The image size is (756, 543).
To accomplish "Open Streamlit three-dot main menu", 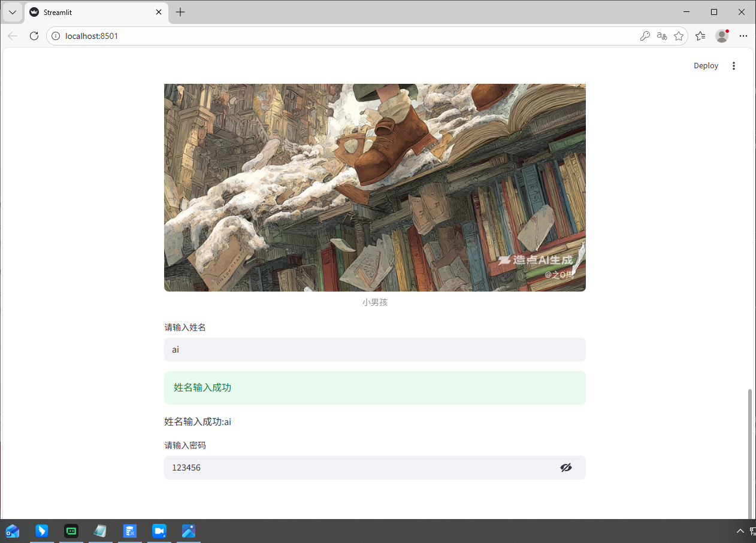I will (x=734, y=66).
